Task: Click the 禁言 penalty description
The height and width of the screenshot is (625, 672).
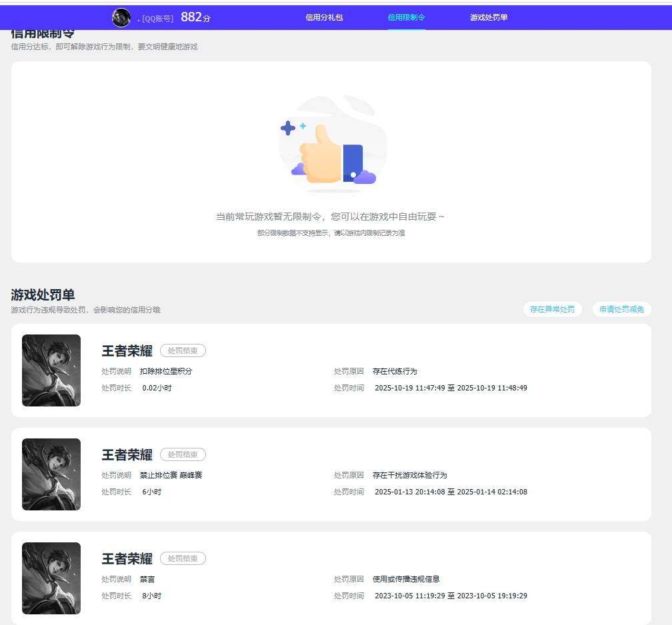Action: tap(147, 580)
